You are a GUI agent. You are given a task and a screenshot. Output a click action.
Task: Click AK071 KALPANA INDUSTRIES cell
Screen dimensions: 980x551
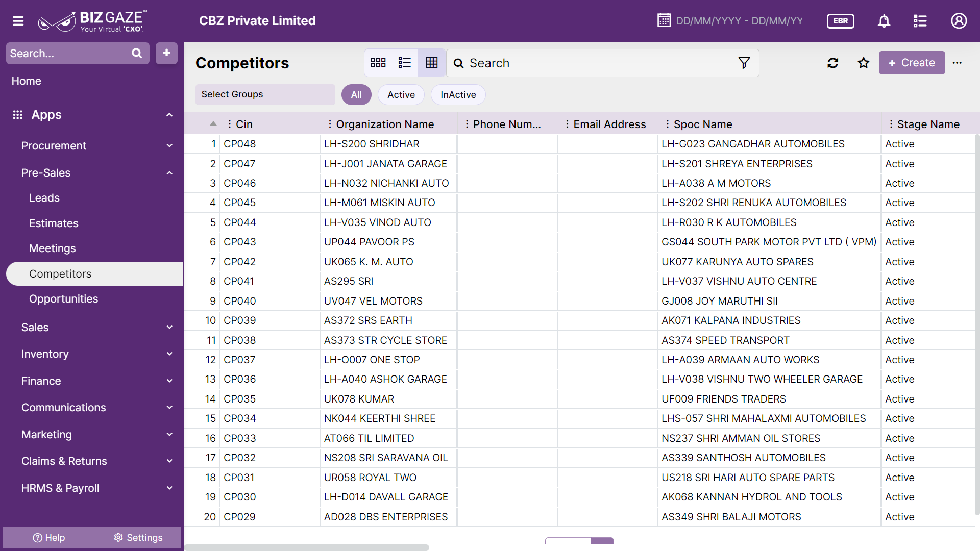pyautogui.click(x=769, y=320)
